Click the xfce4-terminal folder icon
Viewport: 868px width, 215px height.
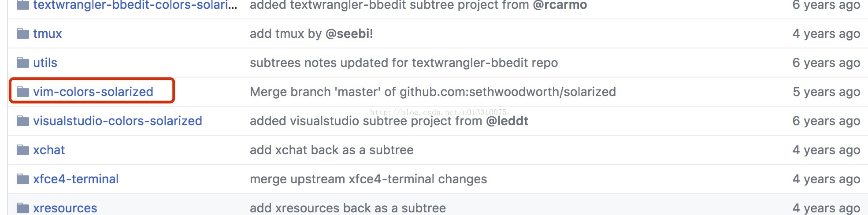tap(23, 179)
